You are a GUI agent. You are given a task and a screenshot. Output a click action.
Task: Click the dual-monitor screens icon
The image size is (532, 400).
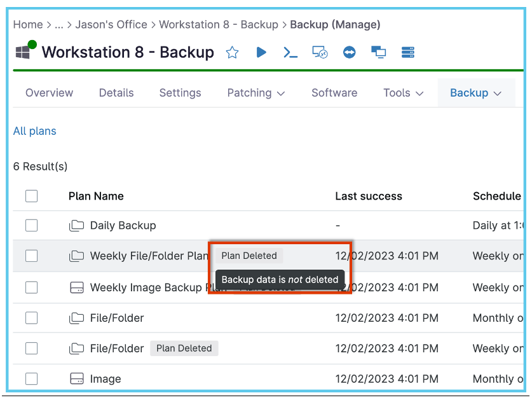[x=378, y=53]
